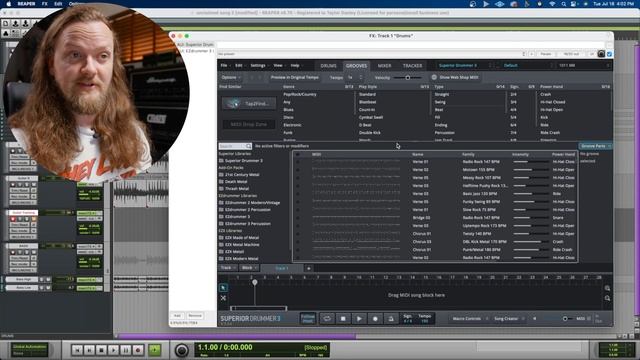Click REAPER record transport button
The image size is (640, 360).
click(138, 350)
